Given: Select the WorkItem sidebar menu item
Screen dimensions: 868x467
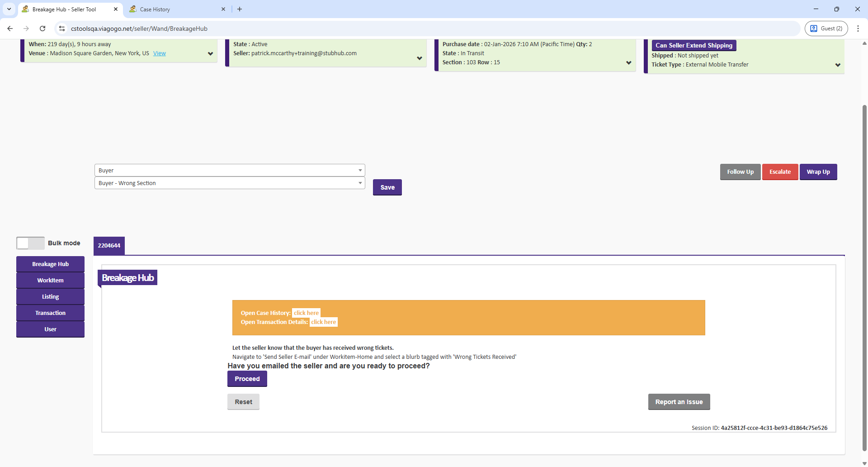Looking at the screenshot, I should (50, 281).
